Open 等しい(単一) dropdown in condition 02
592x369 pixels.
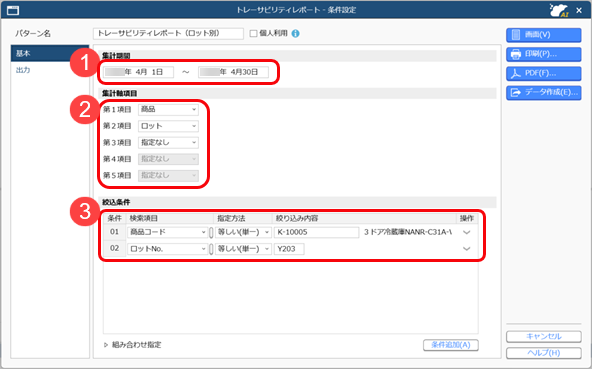[x=244, y=249]
